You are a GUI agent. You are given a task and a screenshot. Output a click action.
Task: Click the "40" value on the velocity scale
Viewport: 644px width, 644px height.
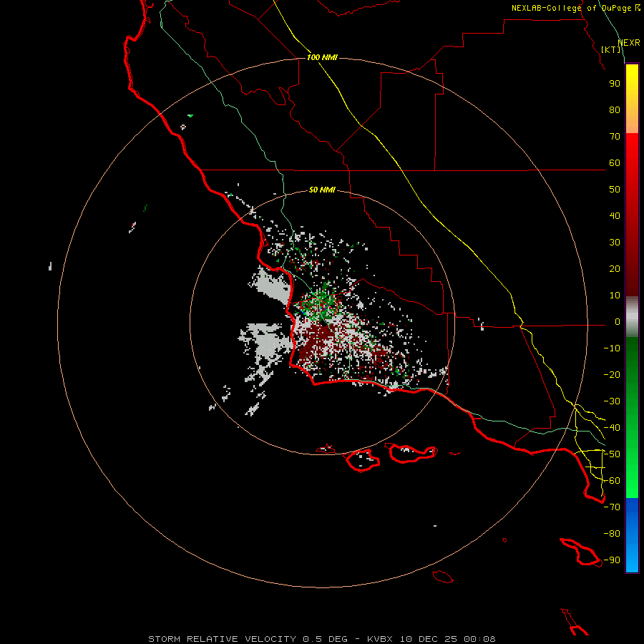tap(615, 216)
